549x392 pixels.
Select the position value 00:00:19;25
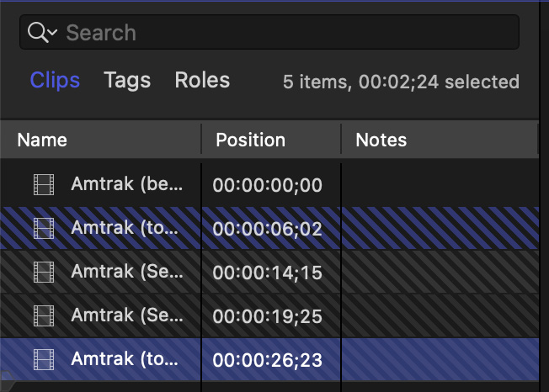[267, 316]
